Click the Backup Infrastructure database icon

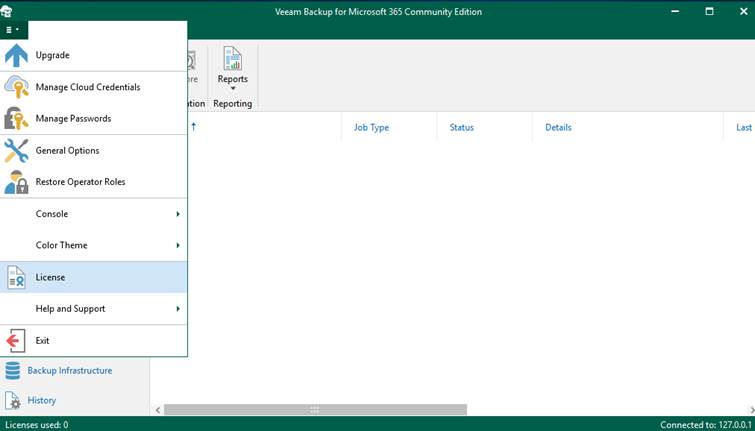13,371
